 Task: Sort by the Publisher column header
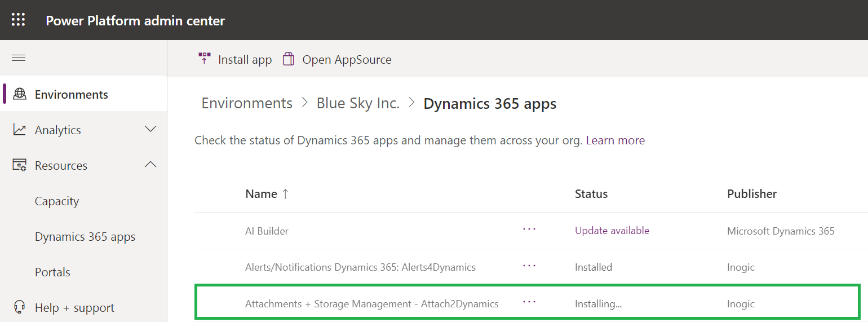tap(752, 193)
